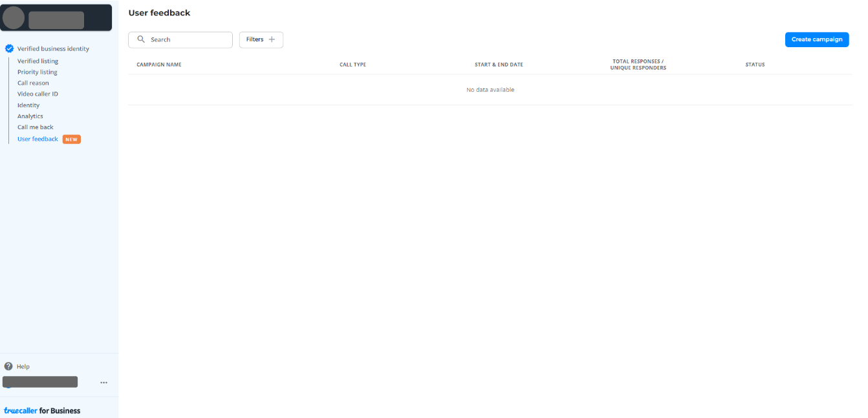Open the Filters dropdown
The height and width of the screenshot is (418, 868).
coord(261,39)
